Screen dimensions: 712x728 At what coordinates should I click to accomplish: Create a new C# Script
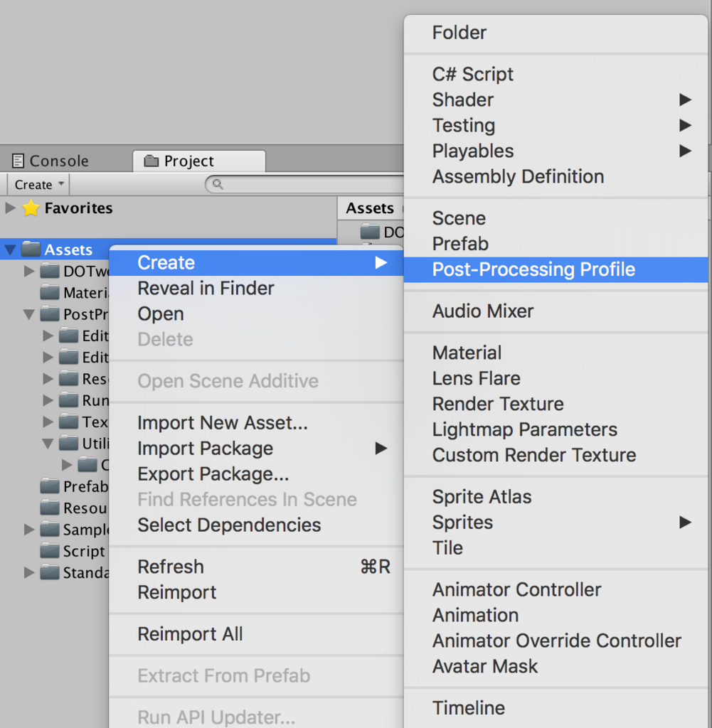[x=556, y=74]
